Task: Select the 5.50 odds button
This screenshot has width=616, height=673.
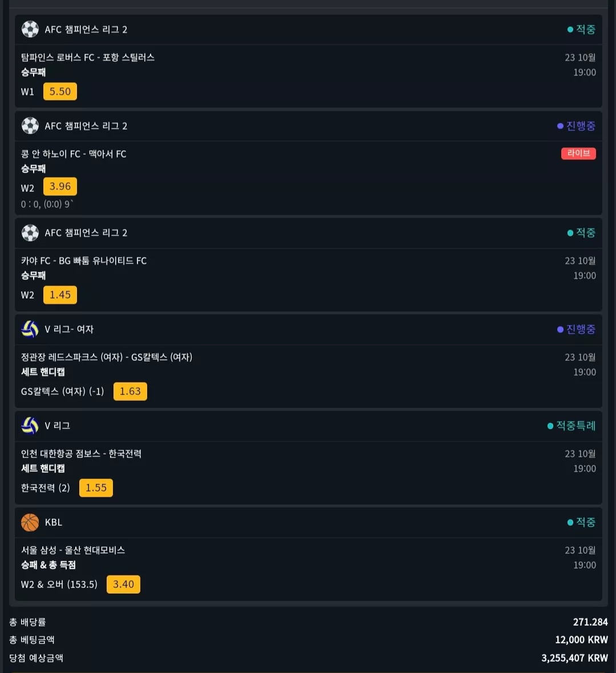Action: 60,91
